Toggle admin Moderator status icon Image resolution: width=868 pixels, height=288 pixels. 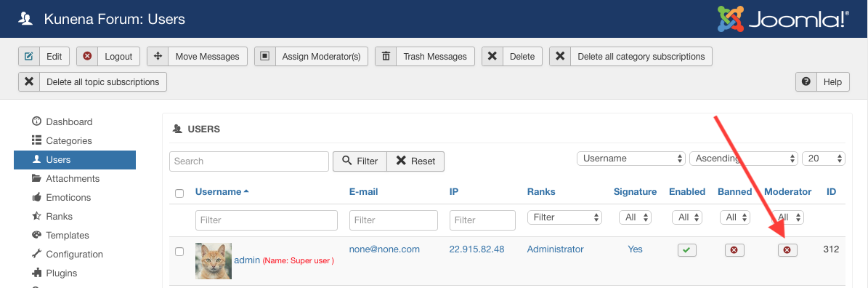coord(787,250)
